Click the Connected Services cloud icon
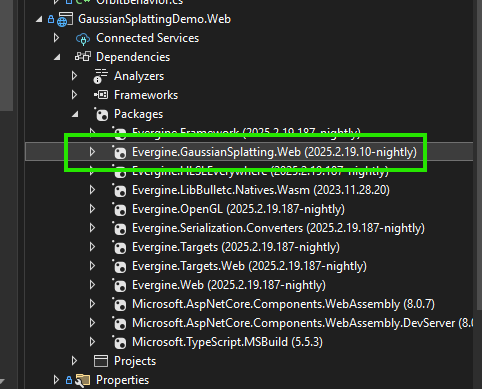This screenshot has height=389, width=482. point(83,39)
